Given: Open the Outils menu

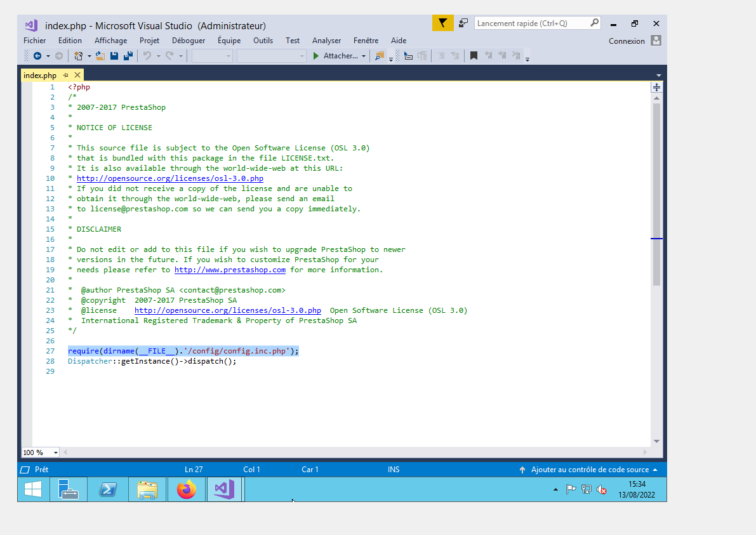Looking at the screenshot, I should pyautogui.click(x=263, y=41).
